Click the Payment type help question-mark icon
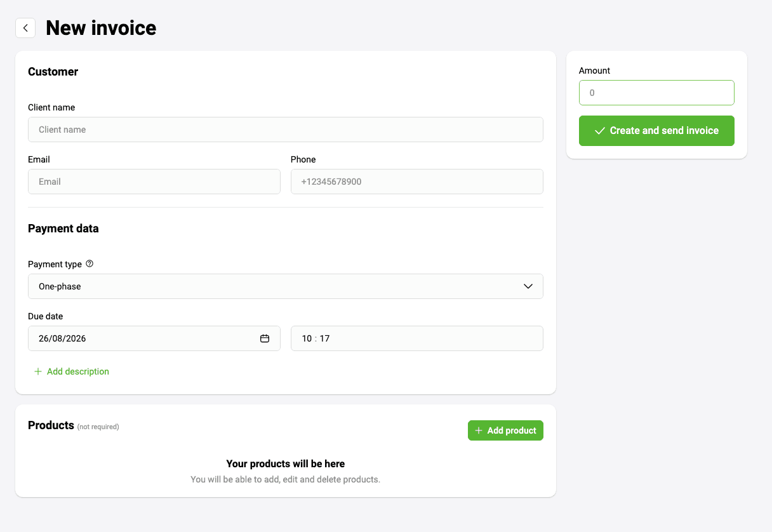The width and height of the screenshot is (772, 532). point(90,263)
